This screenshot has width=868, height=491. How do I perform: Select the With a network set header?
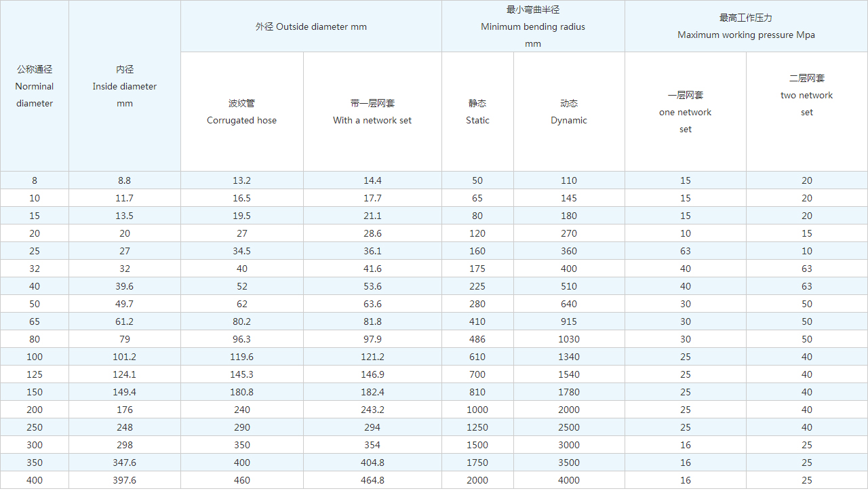(372, 112)
